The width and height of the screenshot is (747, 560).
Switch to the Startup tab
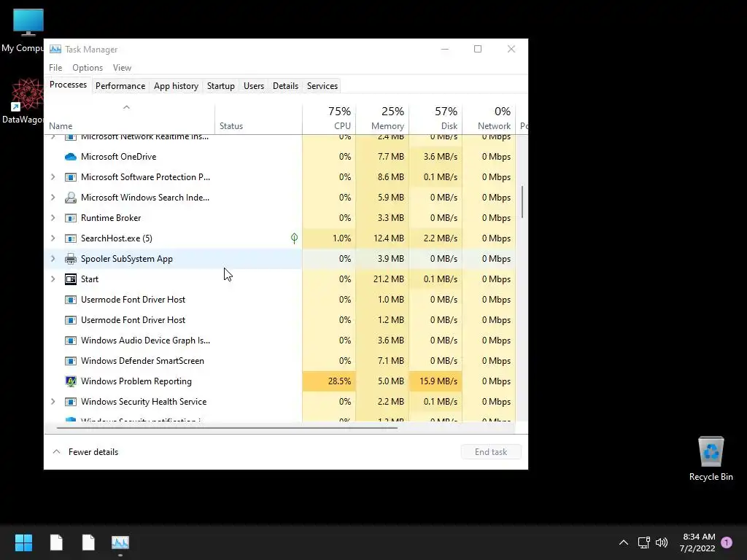point(220,86)
